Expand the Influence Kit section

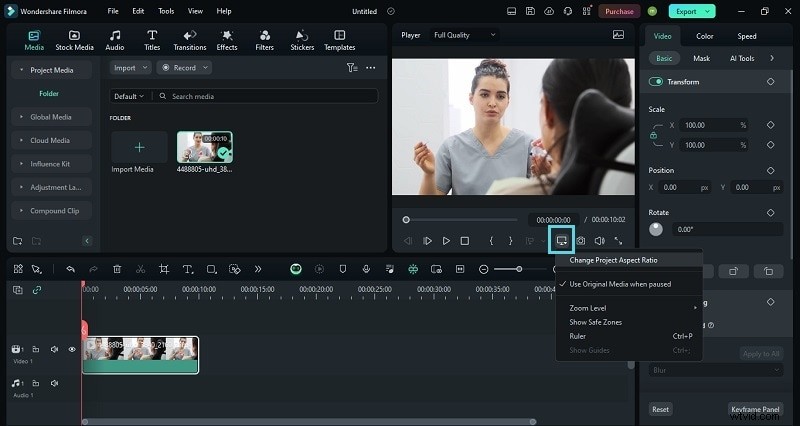51,164
